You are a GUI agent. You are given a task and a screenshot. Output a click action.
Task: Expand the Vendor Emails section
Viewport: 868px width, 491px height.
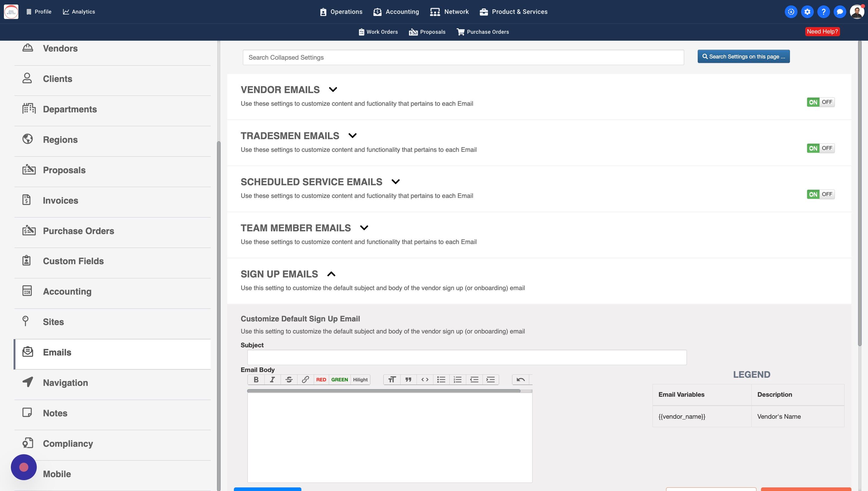(x=333, y=90)
